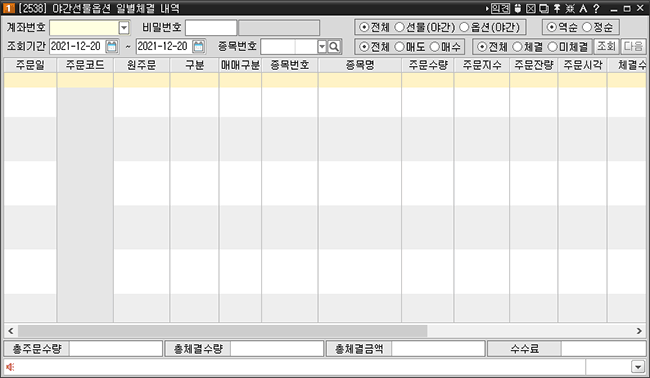
Task: Click the 주문코드 column header
Action: click(x=85, y=65)
